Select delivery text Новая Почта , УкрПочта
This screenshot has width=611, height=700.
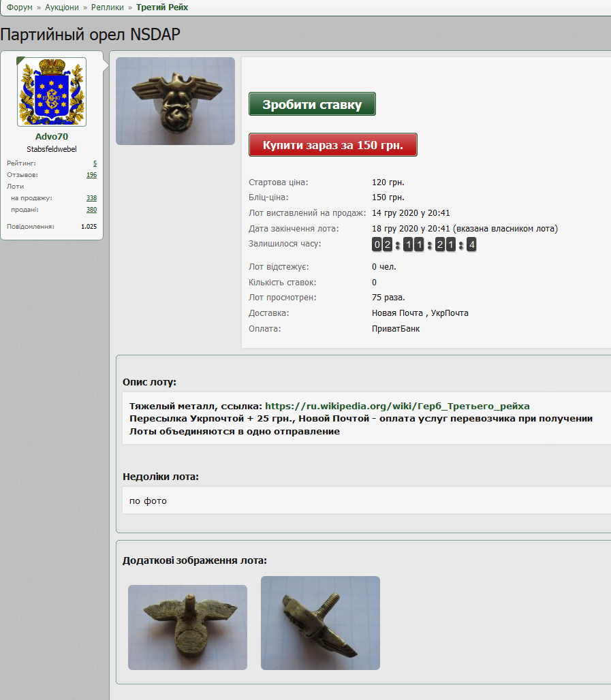click(x=420, y=313)
